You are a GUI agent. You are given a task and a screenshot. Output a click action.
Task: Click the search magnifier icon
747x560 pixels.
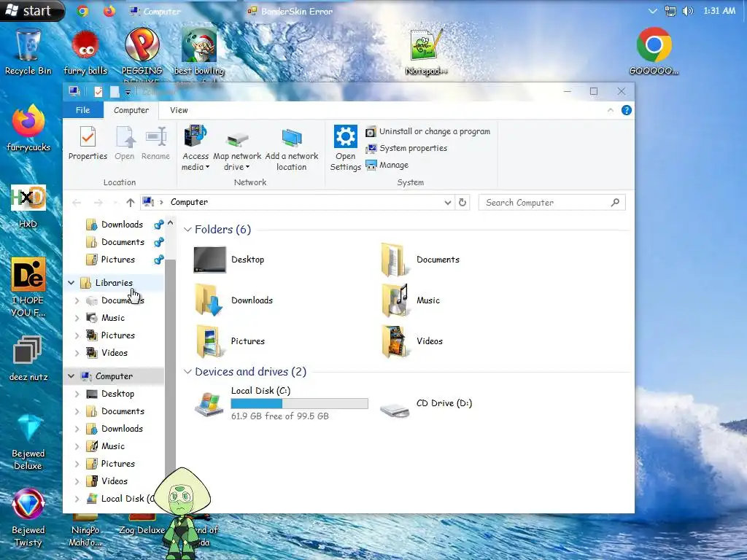(x=615, y=203)
